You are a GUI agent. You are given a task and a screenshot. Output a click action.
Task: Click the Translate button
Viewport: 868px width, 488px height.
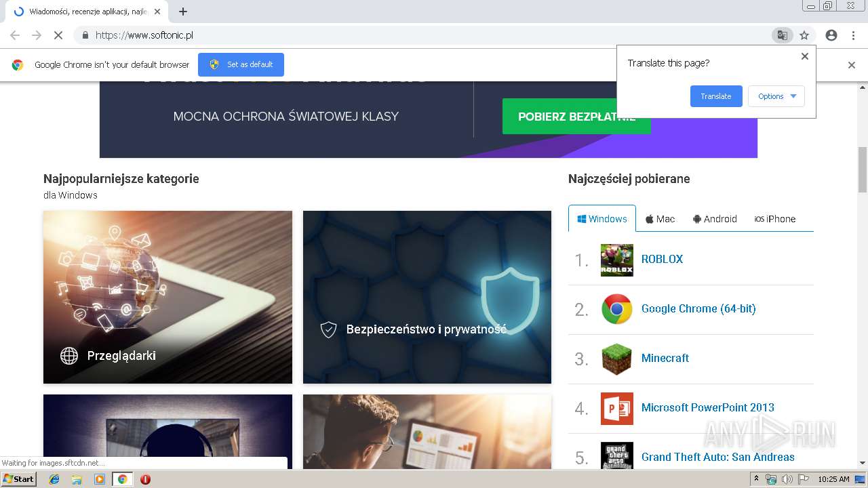tap(716, 96)
